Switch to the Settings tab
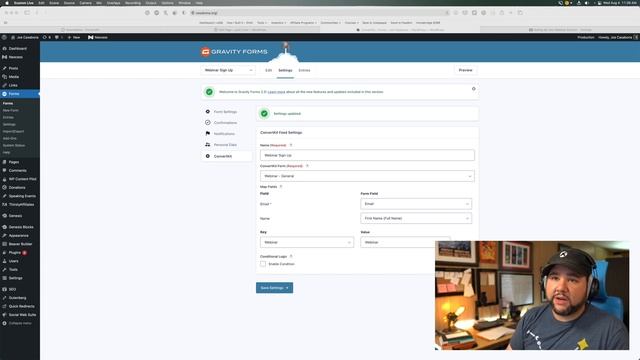This screenshot has height=360, width=640. (285, 70)
